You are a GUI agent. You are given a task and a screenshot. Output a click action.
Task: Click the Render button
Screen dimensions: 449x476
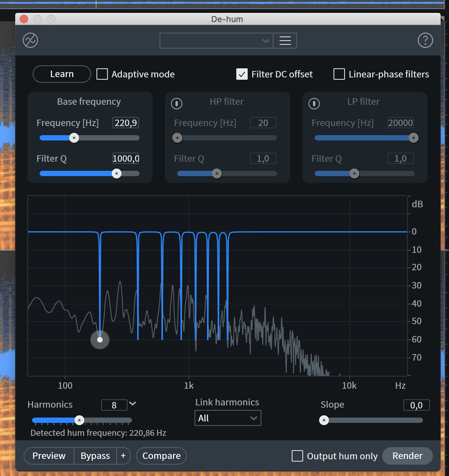point(407,456)
